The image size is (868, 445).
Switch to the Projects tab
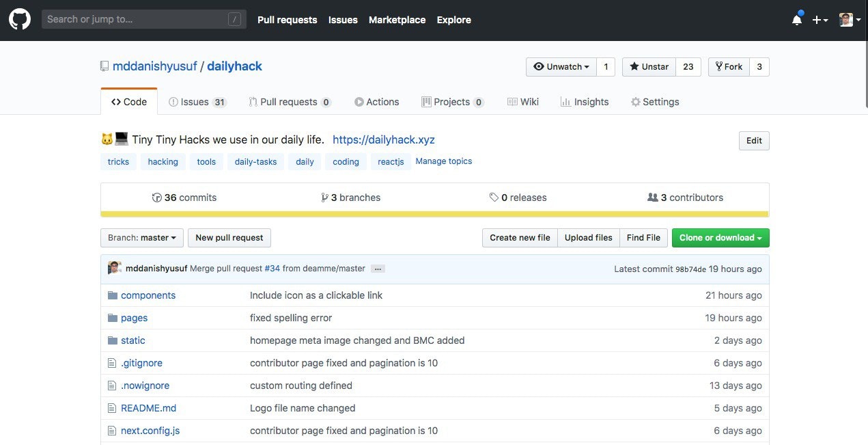pyautogui.click(x=453, y=102)
